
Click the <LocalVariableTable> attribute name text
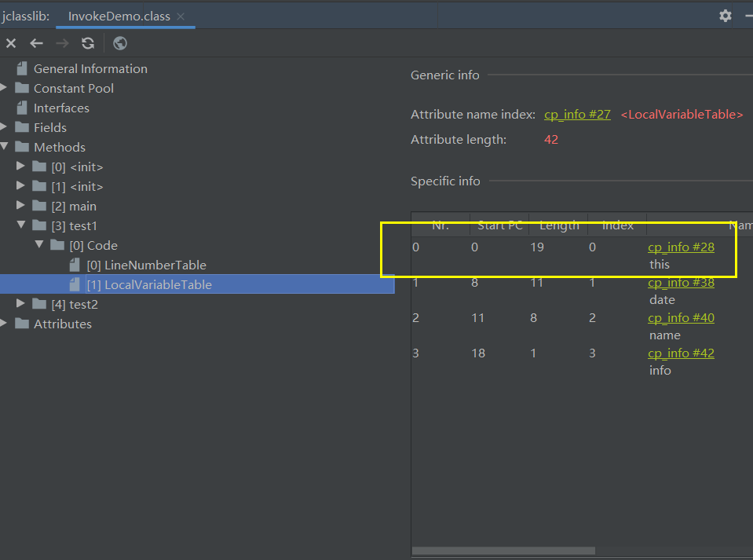682,115
